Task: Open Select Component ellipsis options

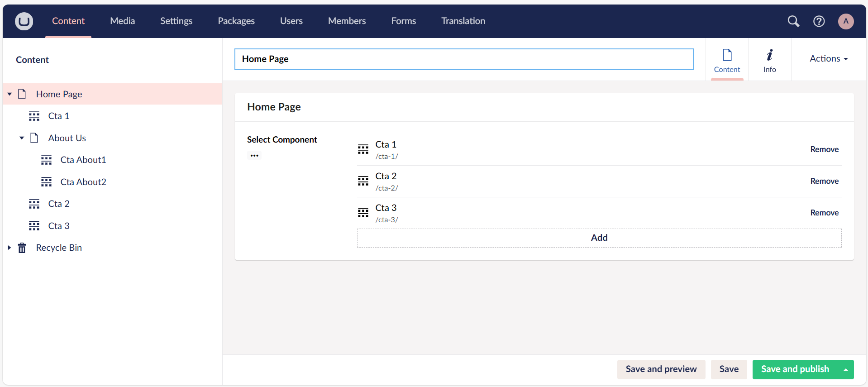Action: pos(254,156)
